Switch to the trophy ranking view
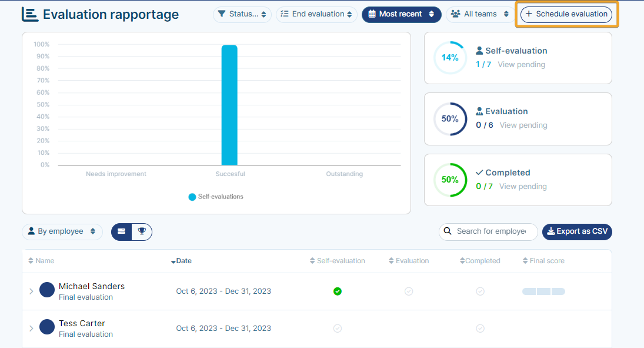 (142, 231)
